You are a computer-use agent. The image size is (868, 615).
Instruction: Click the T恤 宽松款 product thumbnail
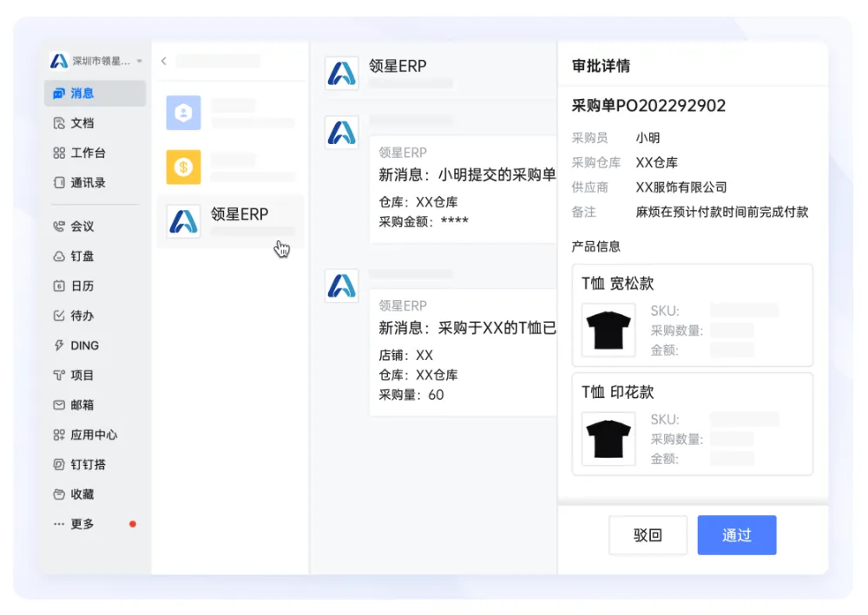pos(608,330)
